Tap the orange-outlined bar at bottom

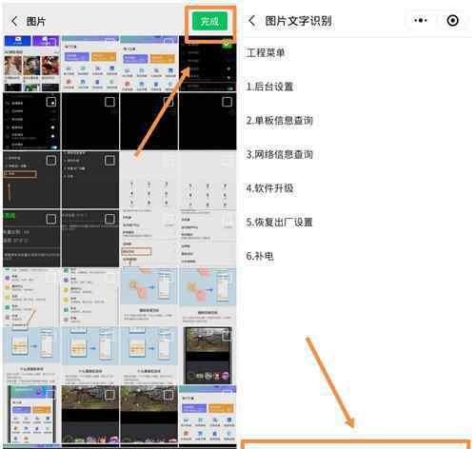[355, 444]
